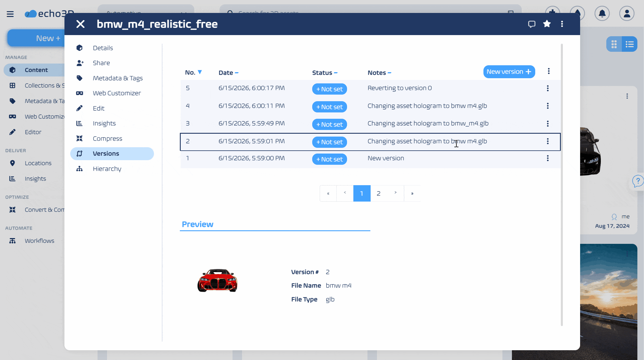Select the 'New version' note in row 1
Viewport: 644px width, 360px height.
pyautogui.click(x=386, y=158)
